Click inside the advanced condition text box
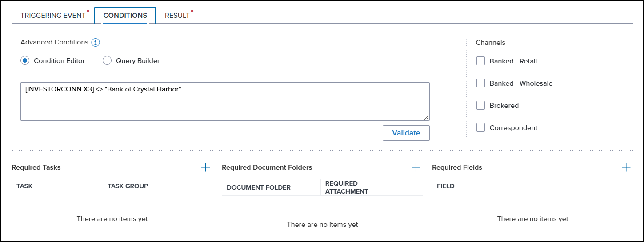Screen dimensions: 644x242 [x=224, y=104]
